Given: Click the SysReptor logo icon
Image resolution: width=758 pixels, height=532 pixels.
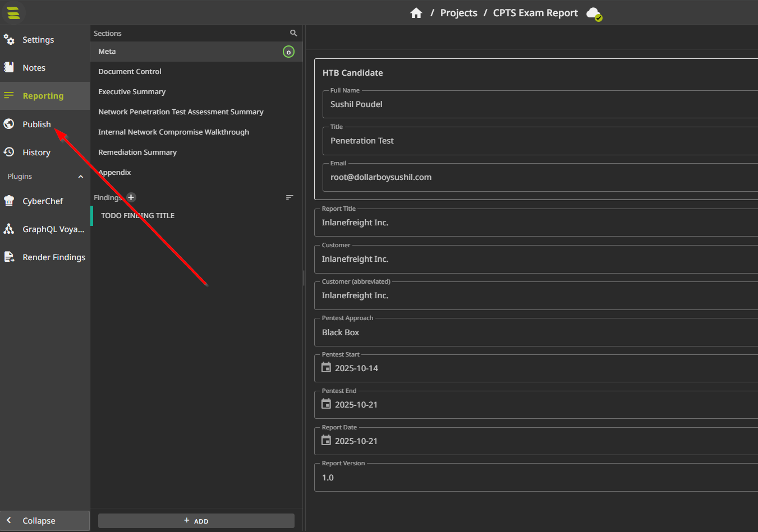Looking at the screenshot, I should tap(13, 12).
